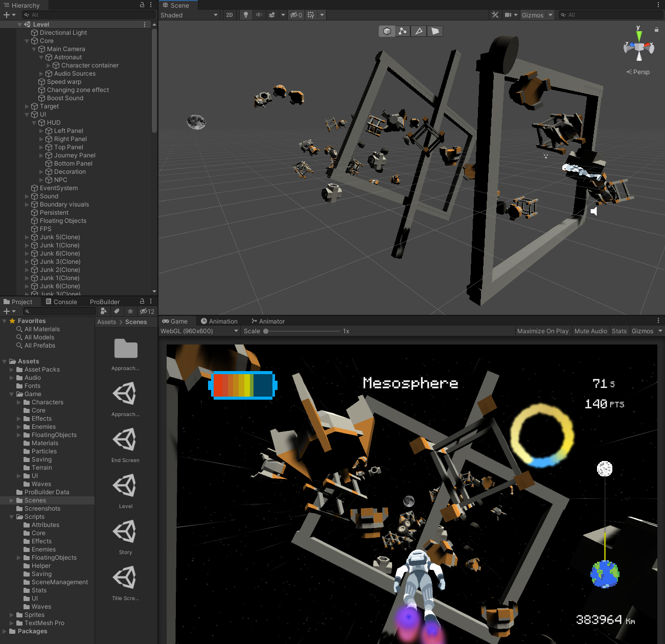Click the orientation gizmo Y axis cone
This screenshot has height=644, width=665.
coord(638,36)
